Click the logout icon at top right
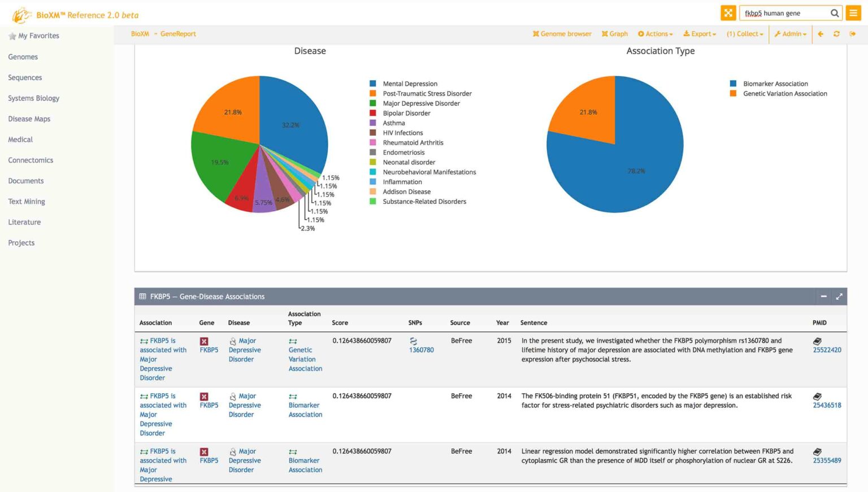Viewport: 868px width, 492px height. [x=853, y=34]
